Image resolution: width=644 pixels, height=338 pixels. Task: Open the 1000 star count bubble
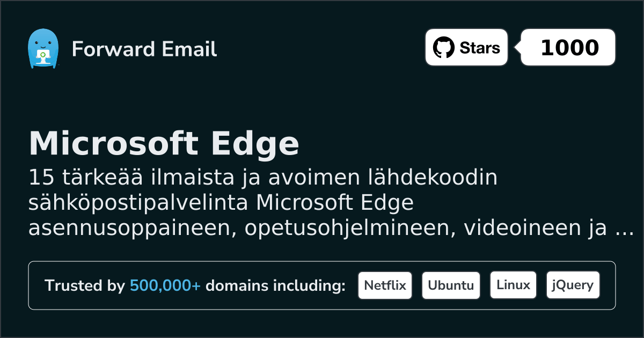(569, 48)
